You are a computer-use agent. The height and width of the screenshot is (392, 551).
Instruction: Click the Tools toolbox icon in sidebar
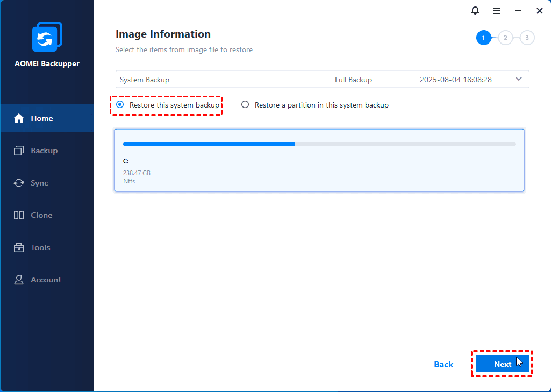tap(19, 247)
